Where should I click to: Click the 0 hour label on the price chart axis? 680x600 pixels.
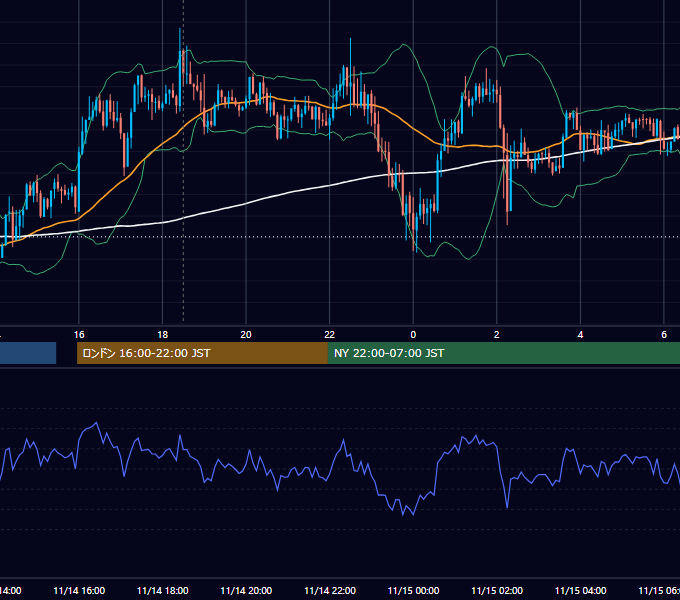pos(413,335)
